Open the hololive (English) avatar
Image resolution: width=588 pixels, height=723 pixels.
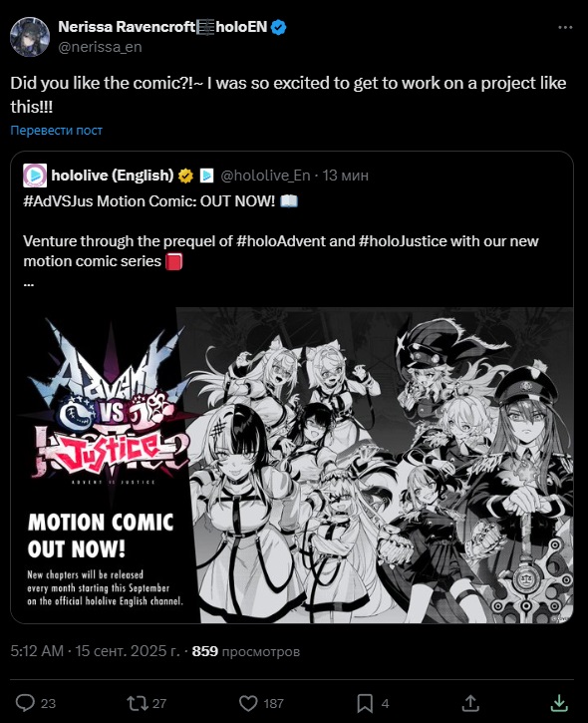click(x=35, y=176)
